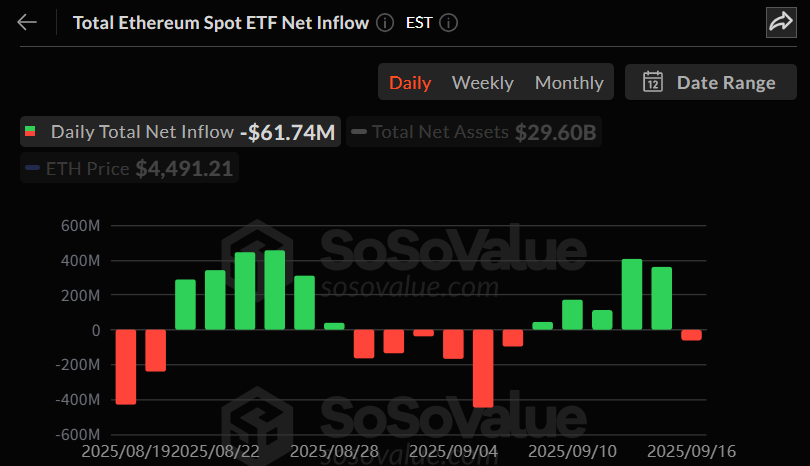The height and width of the screenshot is (466, 810).
Task: Switch to the Monthly tab
Action: [569, 83]
